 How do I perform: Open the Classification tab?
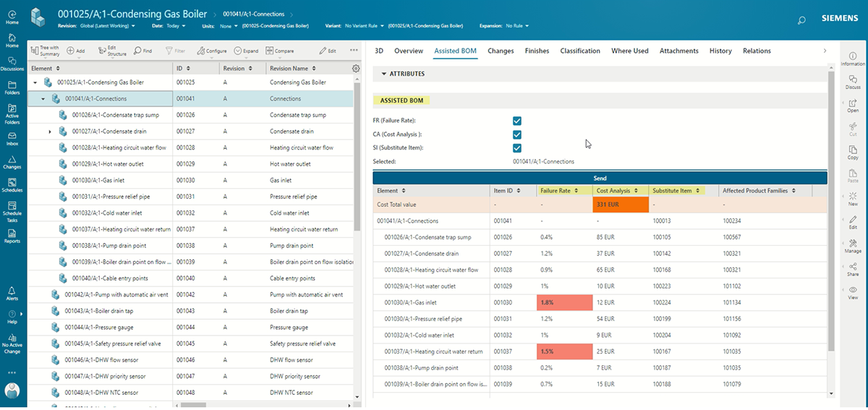579,51
